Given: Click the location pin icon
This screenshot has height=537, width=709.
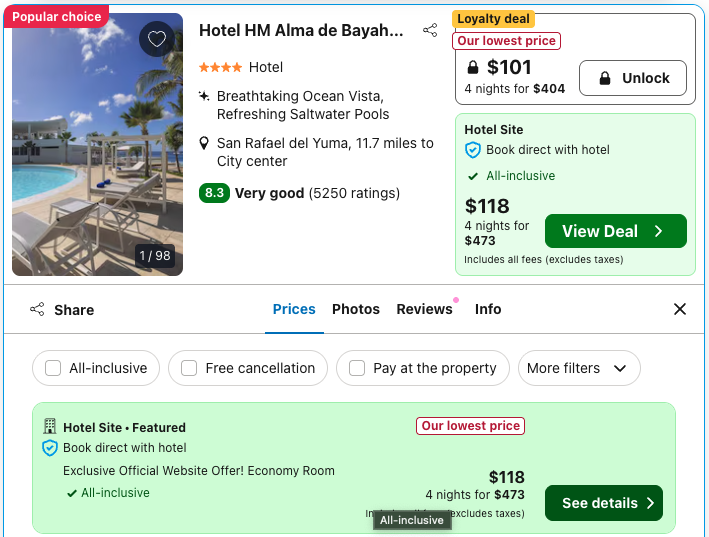Looking at the screenshot, I should (204, 144).
